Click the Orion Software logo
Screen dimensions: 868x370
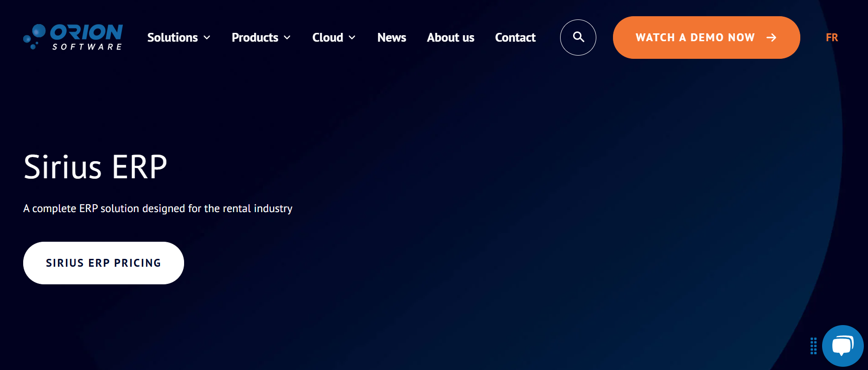(x=73, y=37)
